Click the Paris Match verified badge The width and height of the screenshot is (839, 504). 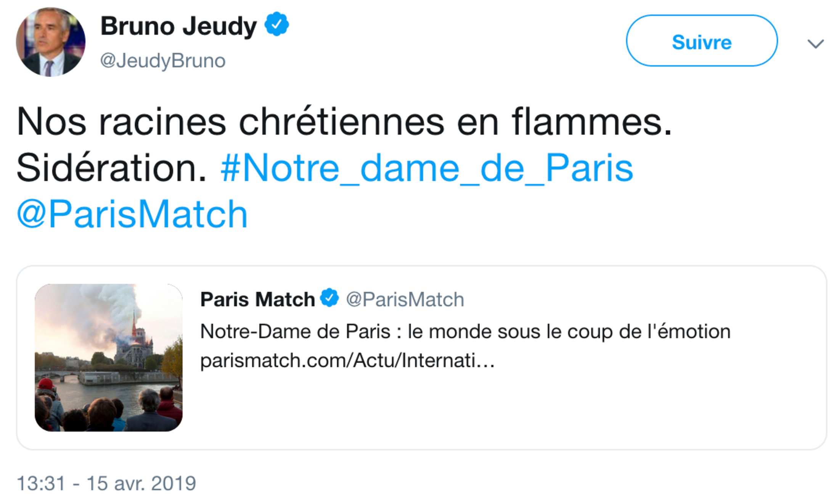pyautogui.click(x=329, y=298)
